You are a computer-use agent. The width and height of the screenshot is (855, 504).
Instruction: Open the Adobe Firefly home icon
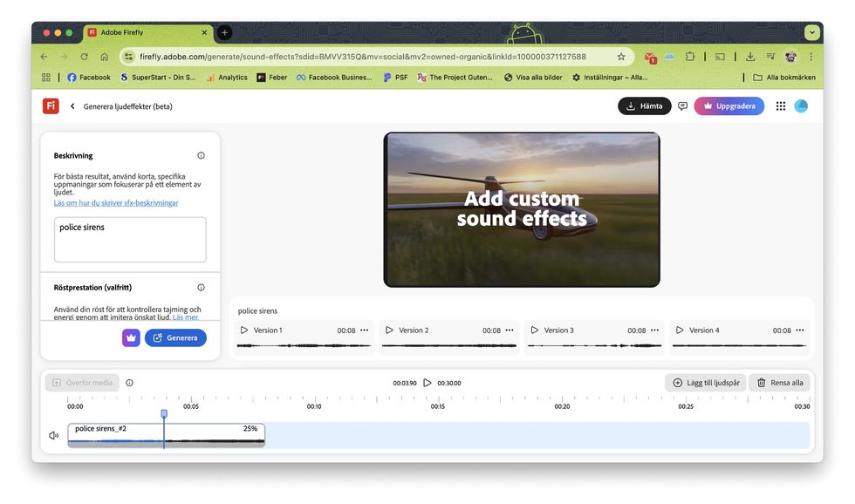point(51,106)
